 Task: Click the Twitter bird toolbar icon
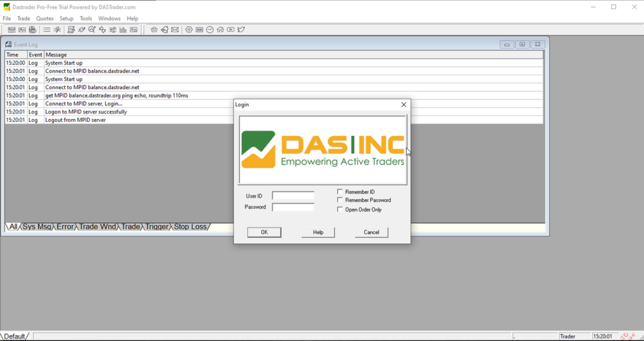click(241, 30)
